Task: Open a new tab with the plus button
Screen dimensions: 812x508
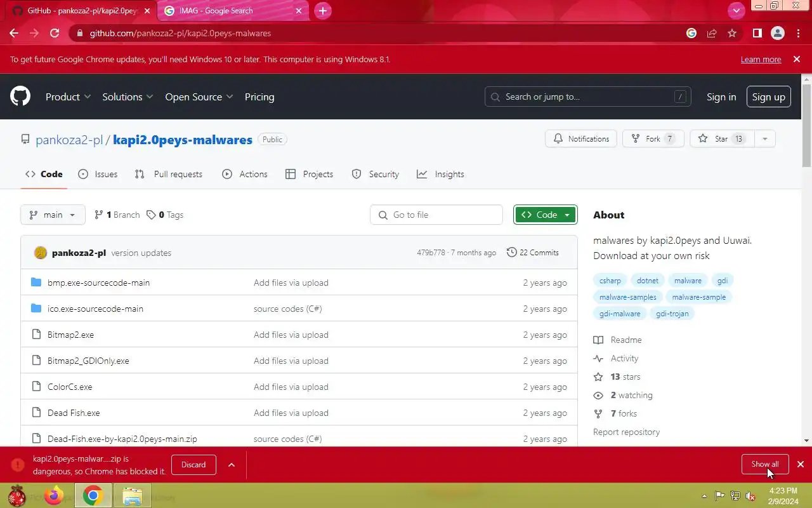Action: click(x=322, y=11)
